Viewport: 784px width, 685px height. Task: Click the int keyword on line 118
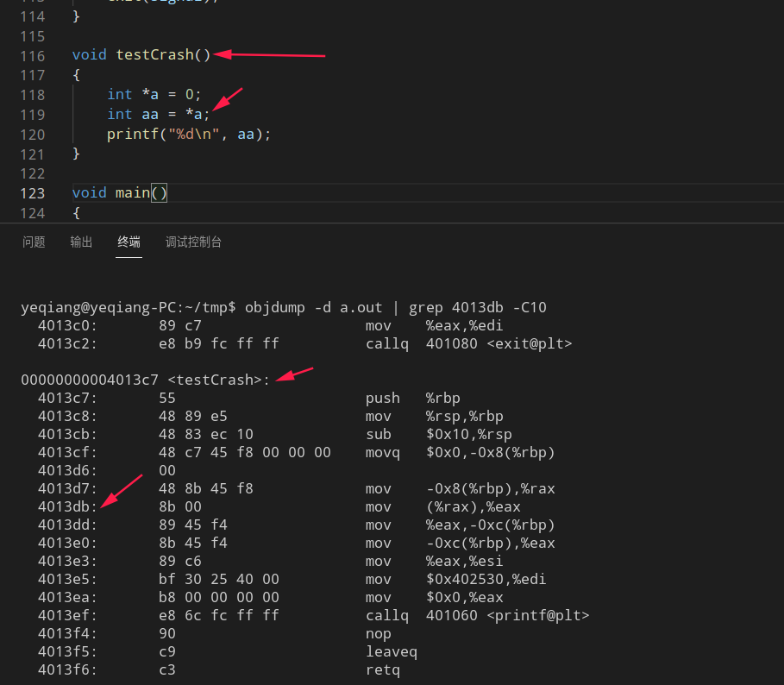click(x=120, y=94)
